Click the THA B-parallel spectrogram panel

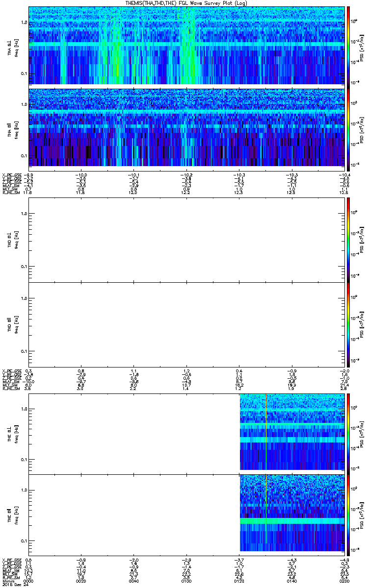[x=186, y=127]
